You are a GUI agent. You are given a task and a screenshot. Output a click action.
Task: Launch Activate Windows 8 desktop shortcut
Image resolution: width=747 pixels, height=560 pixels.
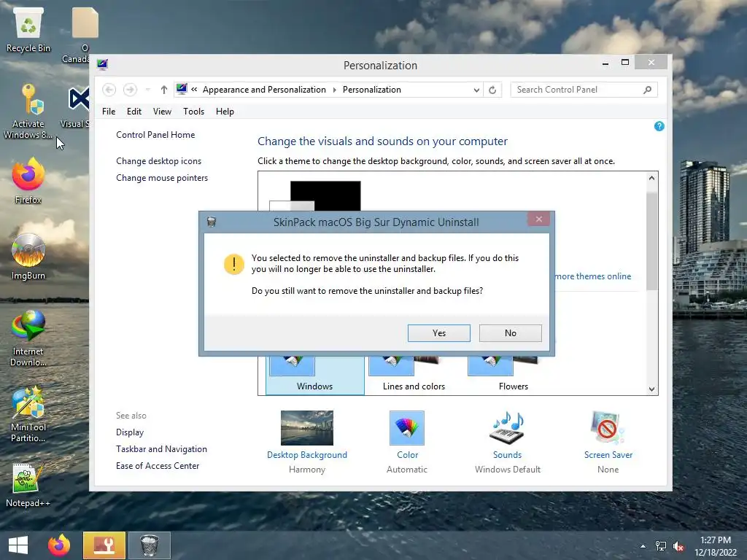point(28,112)
